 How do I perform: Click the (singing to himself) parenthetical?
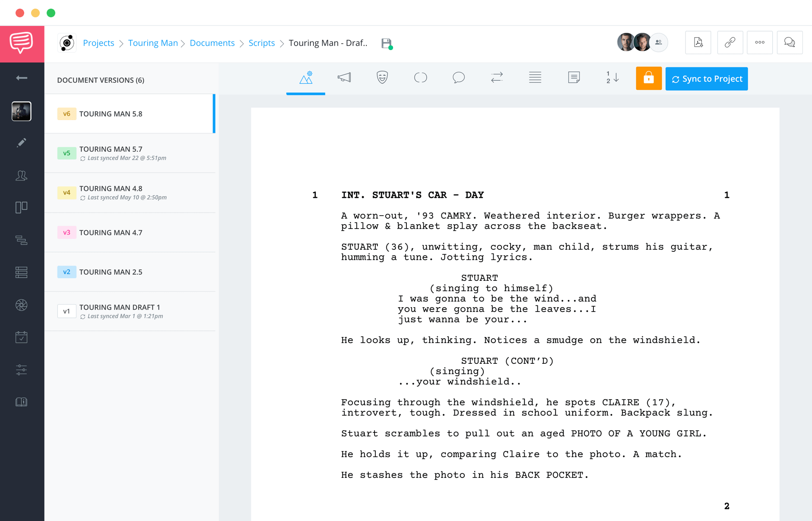491,288
